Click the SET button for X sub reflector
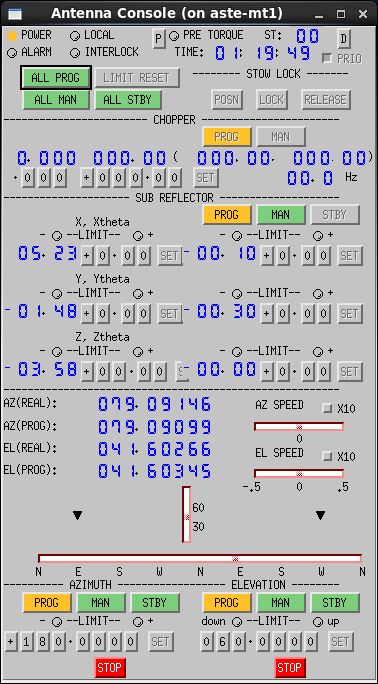Viewport: 378px width, 684px height. pyautogui.click(x=170, y=256)
